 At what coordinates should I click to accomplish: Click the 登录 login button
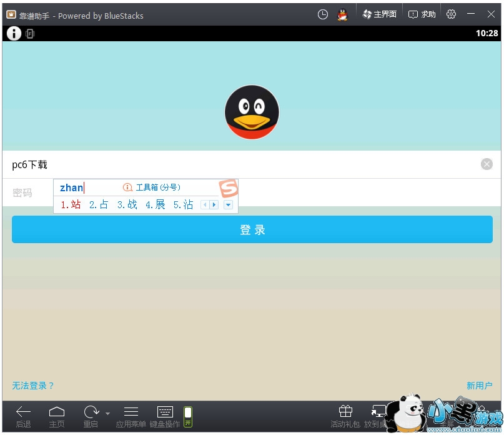tap(252, 229)
